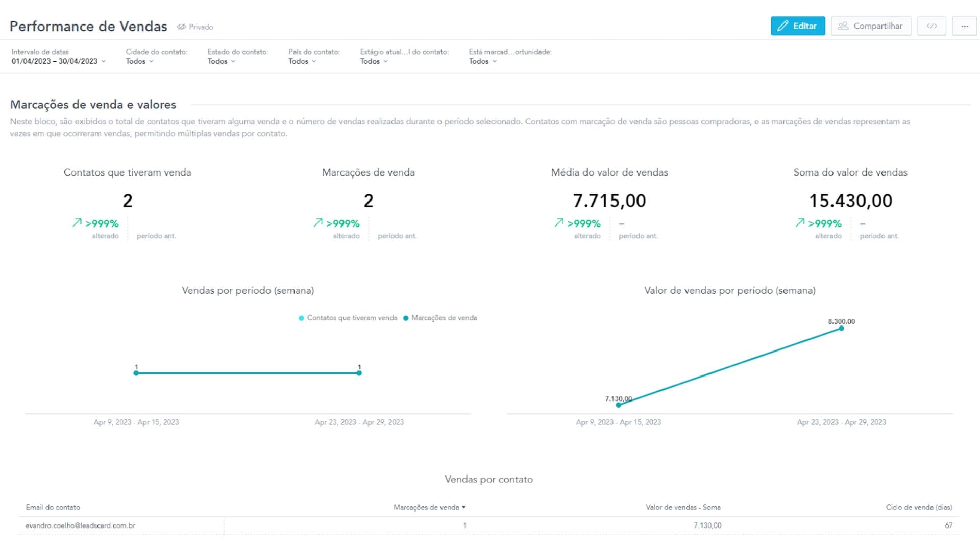Expand the Cidade do contato filter
The image size is (980, 551).
pos(139,61)
